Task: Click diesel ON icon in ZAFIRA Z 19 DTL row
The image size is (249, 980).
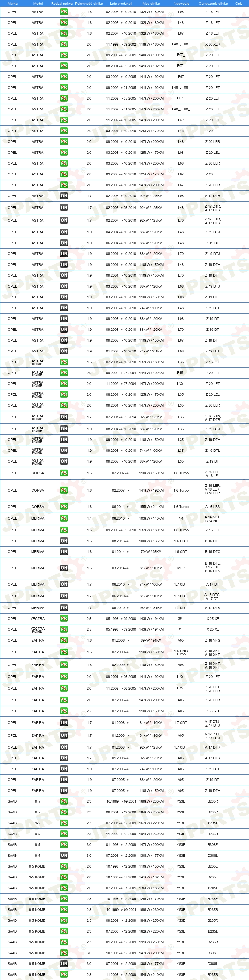Action: coord(64,769)
